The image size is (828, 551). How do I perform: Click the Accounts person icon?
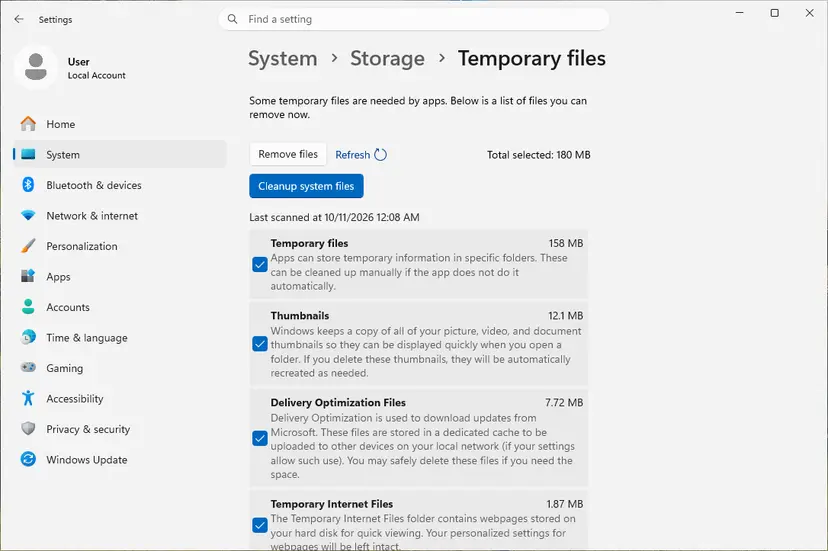(x=28, y=307)
